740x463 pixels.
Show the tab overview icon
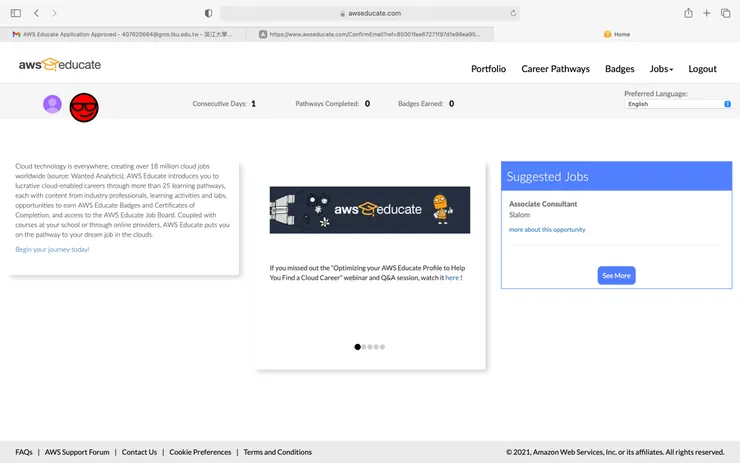tap(725, 13)
